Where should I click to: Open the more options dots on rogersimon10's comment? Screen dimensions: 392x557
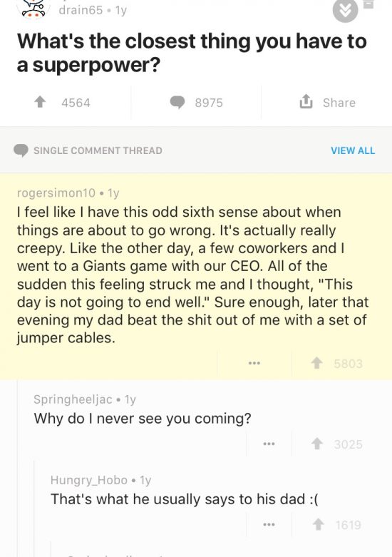[254, 363]
